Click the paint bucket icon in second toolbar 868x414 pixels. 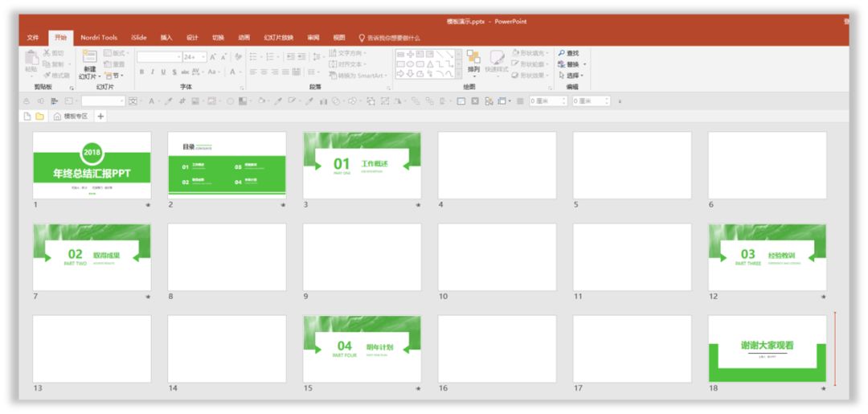(261, 101)
